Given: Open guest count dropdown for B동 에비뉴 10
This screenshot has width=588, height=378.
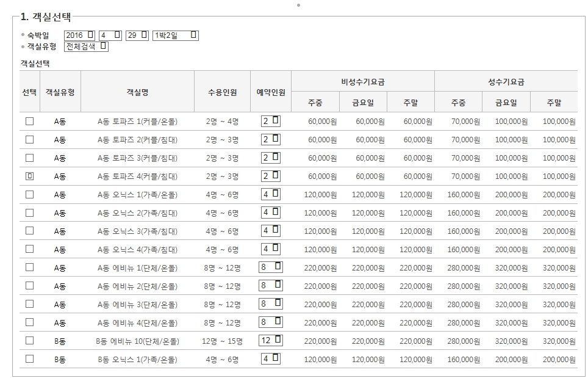Looking at the screenshot, I should (x=271, y=341).
